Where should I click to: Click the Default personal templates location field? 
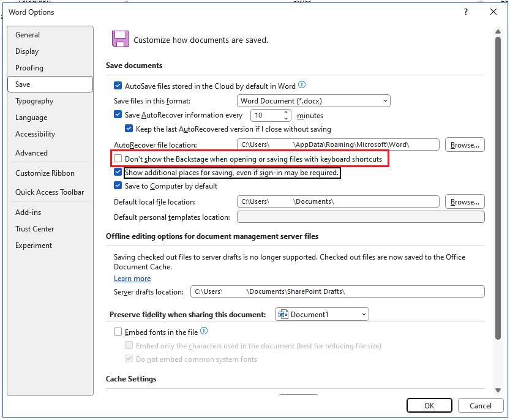click(361, 217)
